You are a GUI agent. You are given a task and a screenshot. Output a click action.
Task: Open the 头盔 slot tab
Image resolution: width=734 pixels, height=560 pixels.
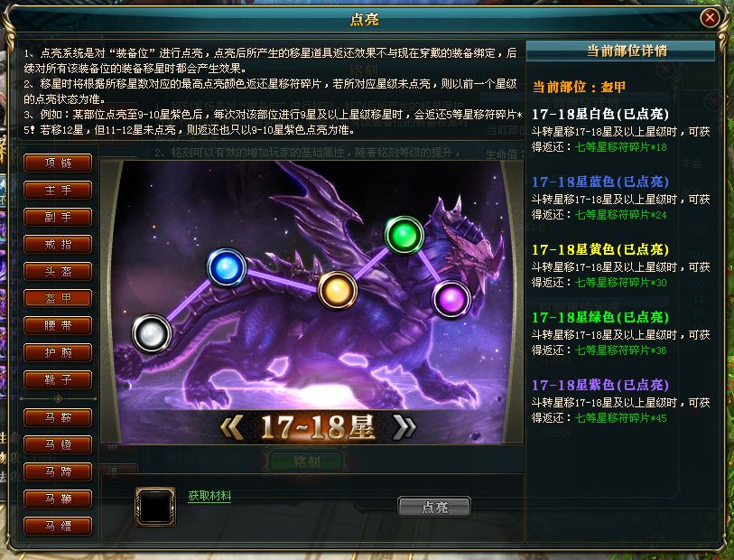[58, 272]
